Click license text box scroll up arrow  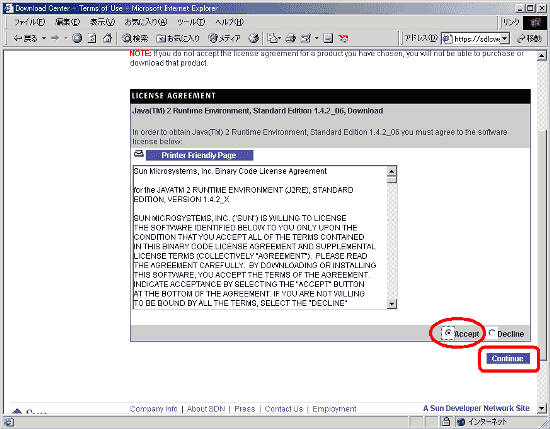click(x=391, y=171)
